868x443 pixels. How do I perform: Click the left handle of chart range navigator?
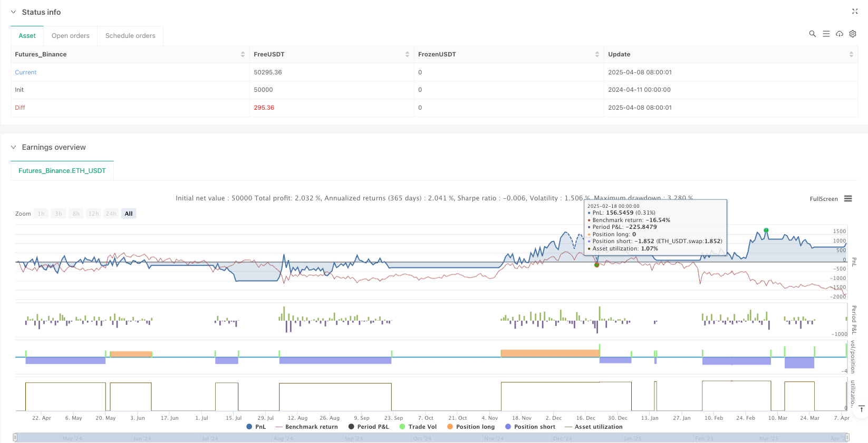pyautogui.click(x=15, y=437)
